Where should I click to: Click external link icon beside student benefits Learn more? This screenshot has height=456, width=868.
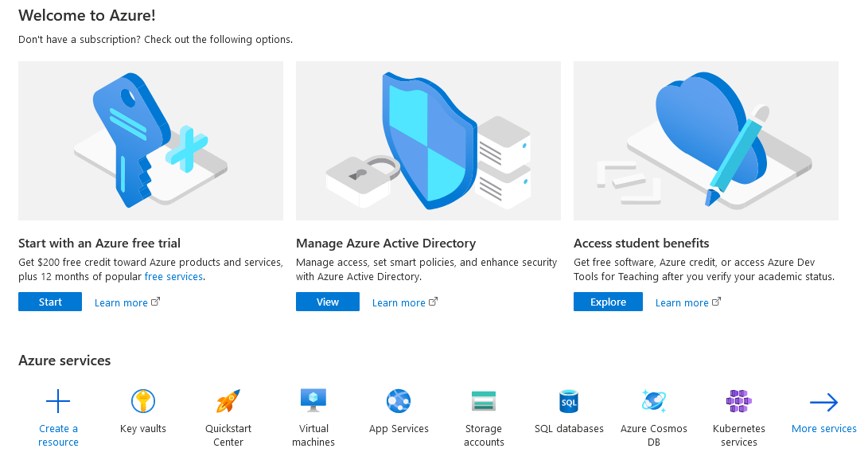[x=716, y=302]
